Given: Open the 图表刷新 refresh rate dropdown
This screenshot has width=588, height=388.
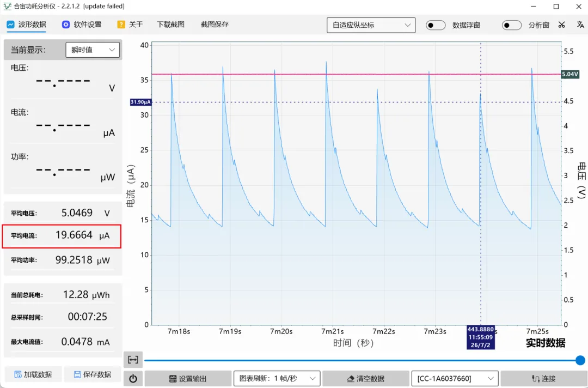Looking at the screenshot, I should pyautogui.click(x=277, y=379).
